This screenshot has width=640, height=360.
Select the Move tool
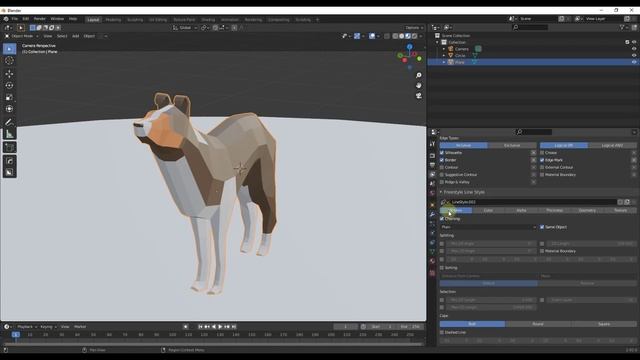(9, 74)
